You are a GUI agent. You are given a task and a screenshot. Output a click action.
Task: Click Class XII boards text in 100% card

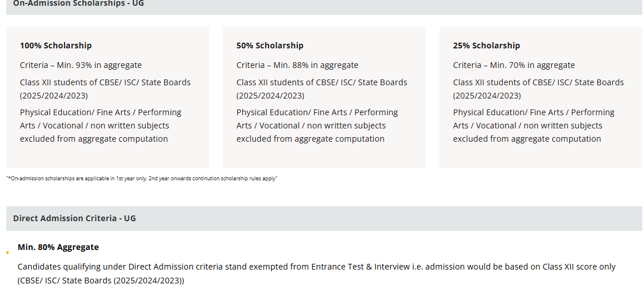point(105,82)
